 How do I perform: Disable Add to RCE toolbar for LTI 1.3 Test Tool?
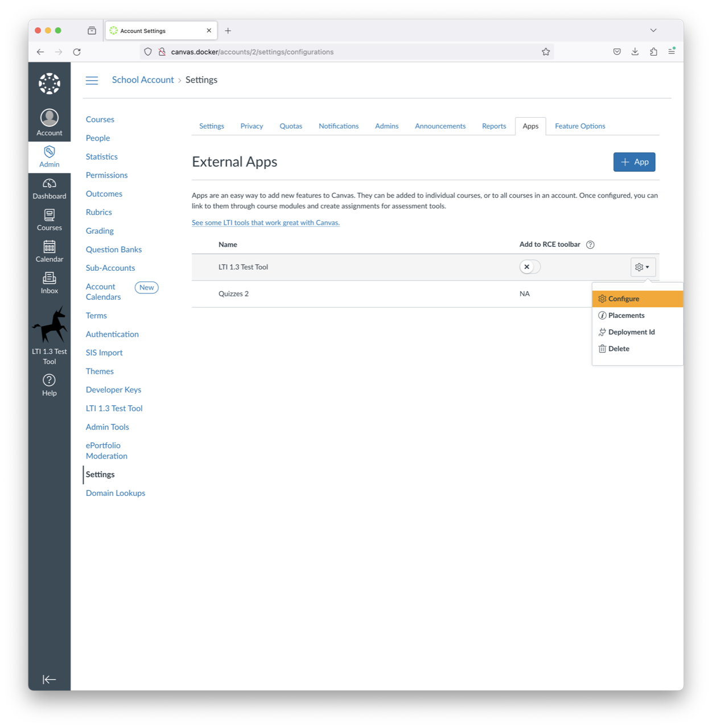[x=529, y=266]
